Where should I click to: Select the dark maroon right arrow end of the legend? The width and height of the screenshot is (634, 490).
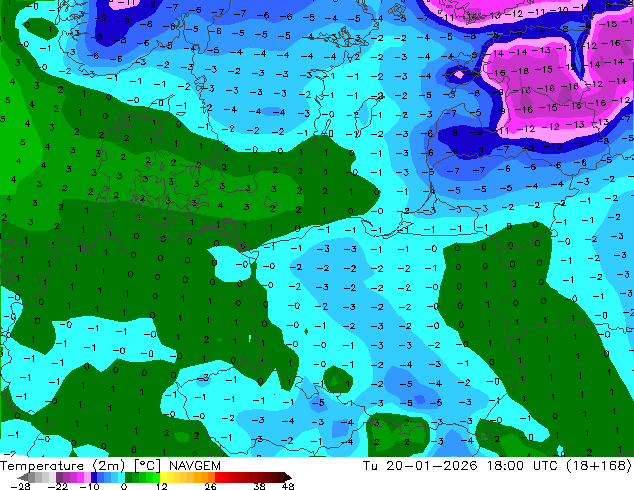tap(287, 477)
